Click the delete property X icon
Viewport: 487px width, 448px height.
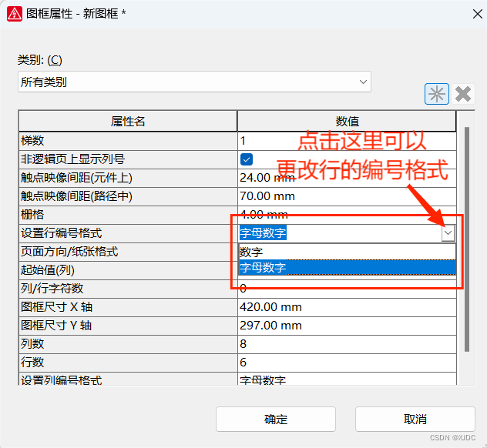pyautogui.click(x=463, y=94)
